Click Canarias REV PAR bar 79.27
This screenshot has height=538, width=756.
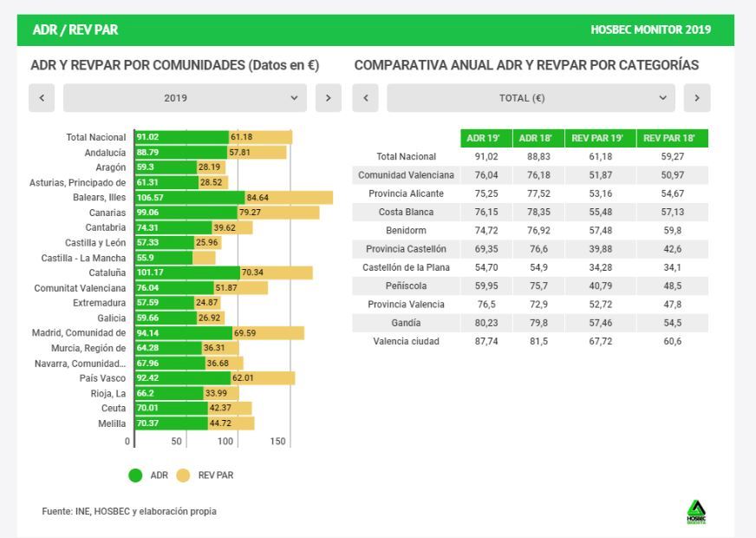pos(277,213)
